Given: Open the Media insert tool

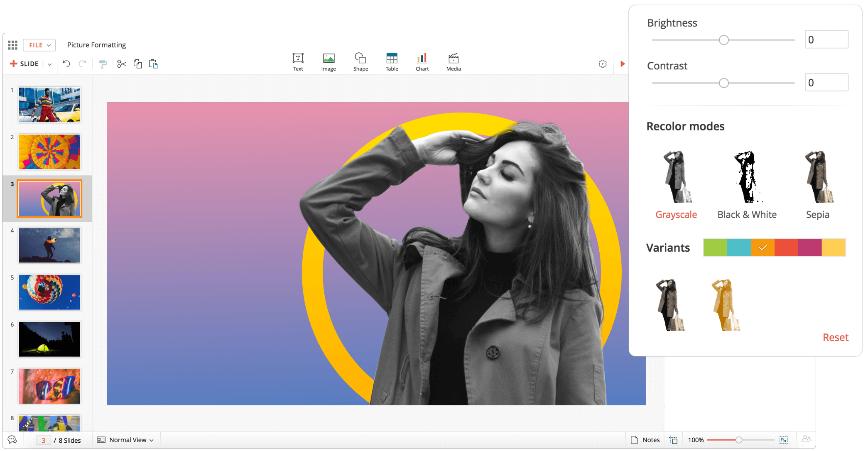Looking at the screenshot, I should click(x=454, y=62).
